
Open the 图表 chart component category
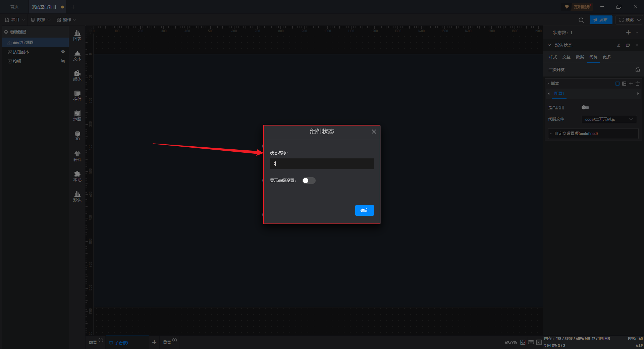coord(77,35)
